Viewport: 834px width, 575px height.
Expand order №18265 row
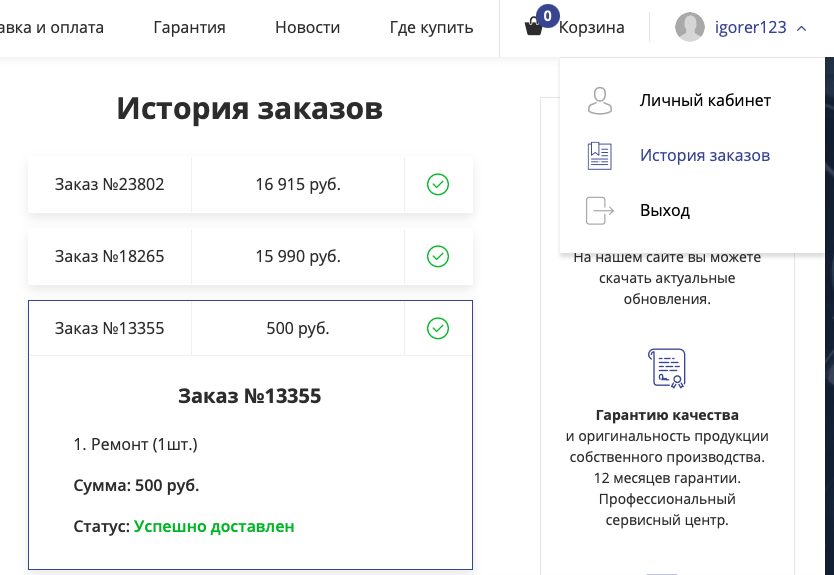click(110, 257)
